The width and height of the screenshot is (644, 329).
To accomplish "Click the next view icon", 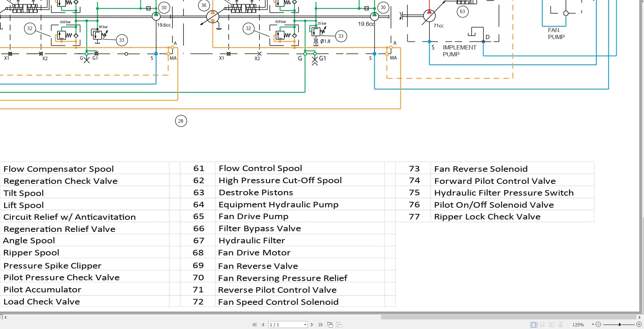I will pos(339,325).
